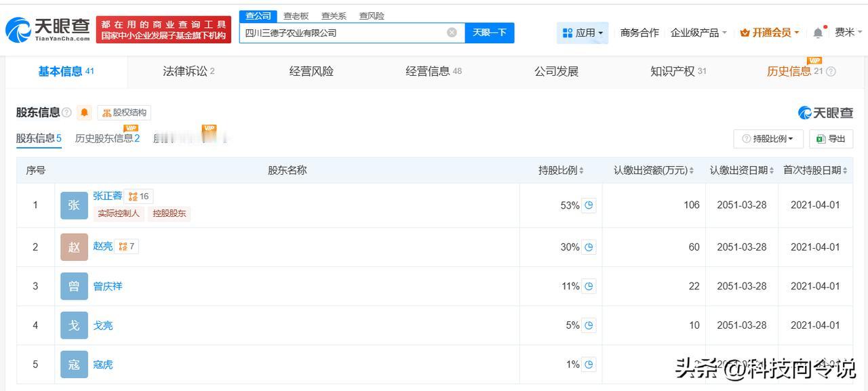Open shareholder 曾庆祥 profile link

coord(108,286)
